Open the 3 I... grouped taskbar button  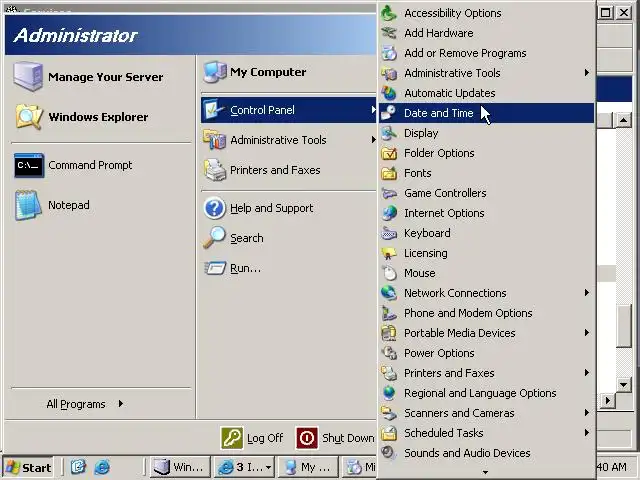click(244, 467)
